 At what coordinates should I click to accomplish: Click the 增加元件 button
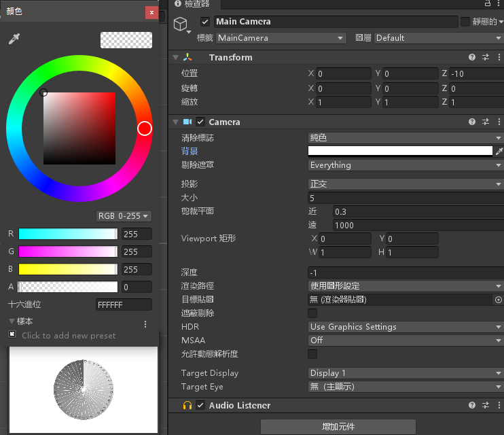pos(338,426)
